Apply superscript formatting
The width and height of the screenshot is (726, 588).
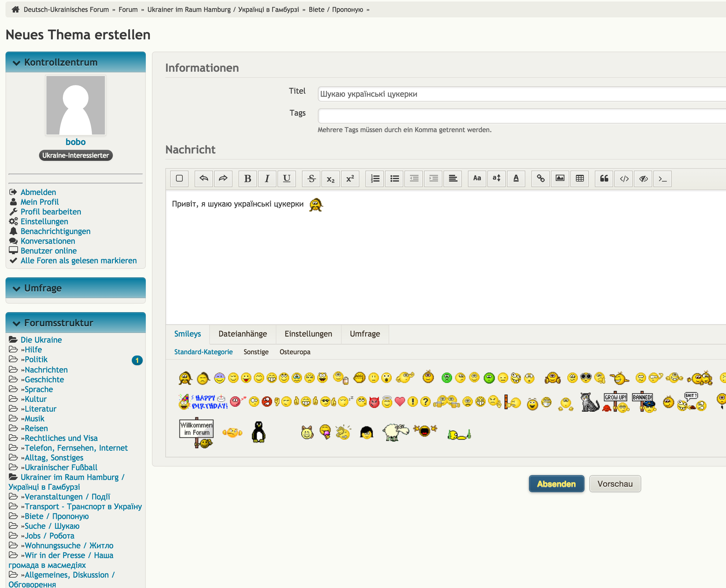(x=350, y=179)
